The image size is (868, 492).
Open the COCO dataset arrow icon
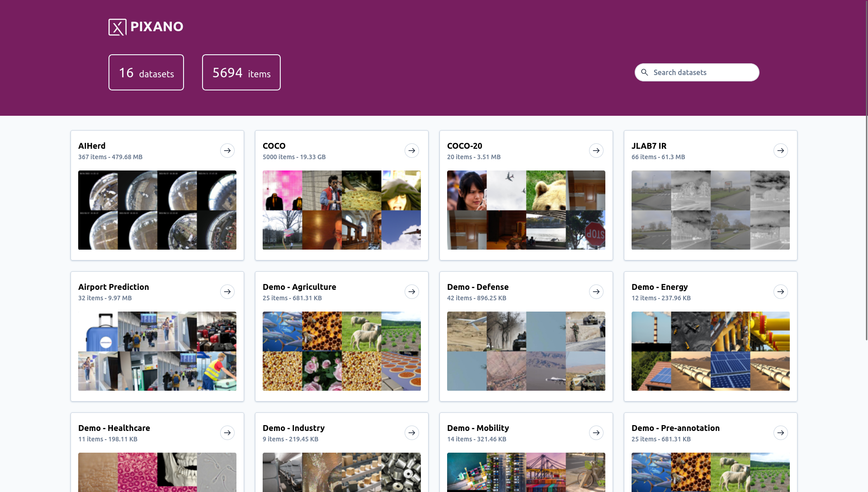click(x=411, y=150)
